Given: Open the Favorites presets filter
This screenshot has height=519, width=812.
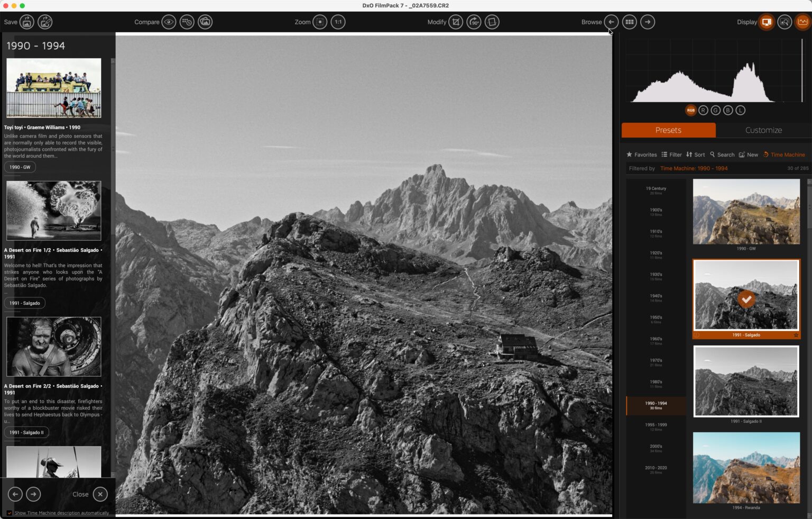Looking at the screenshot, I should click(641, 154).
